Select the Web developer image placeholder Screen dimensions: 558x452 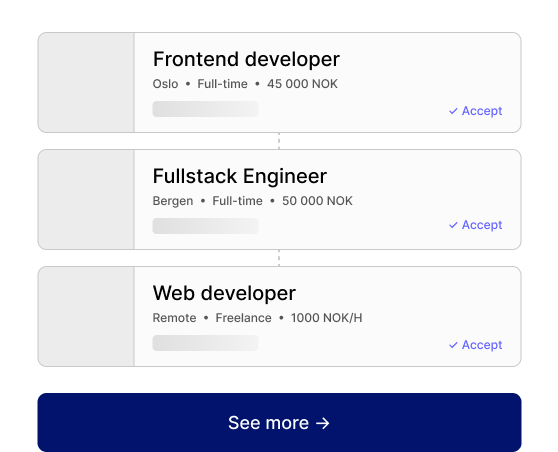coord(86,316)
